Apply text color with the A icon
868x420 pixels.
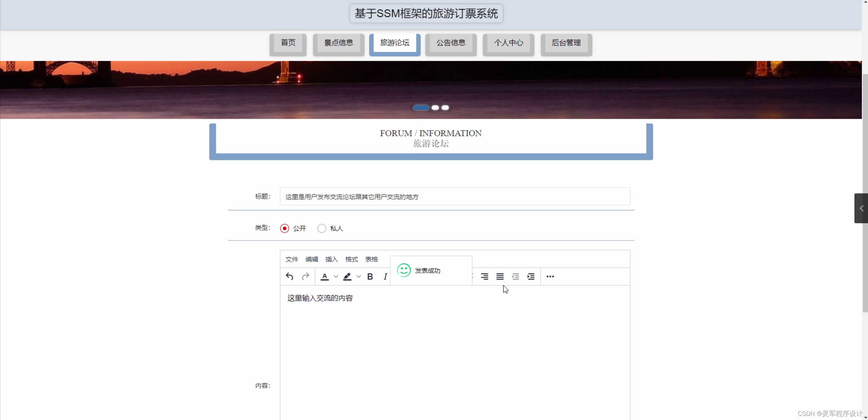pos(325,276)
